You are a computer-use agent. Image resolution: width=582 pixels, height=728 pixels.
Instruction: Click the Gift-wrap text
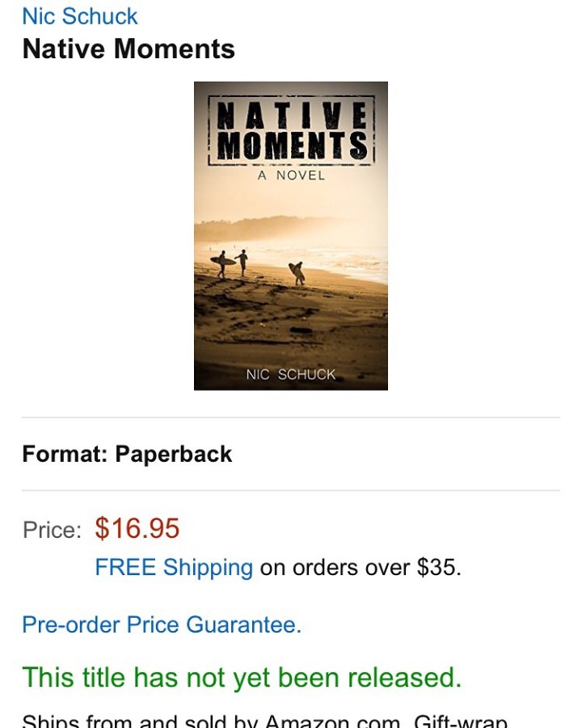460,720
